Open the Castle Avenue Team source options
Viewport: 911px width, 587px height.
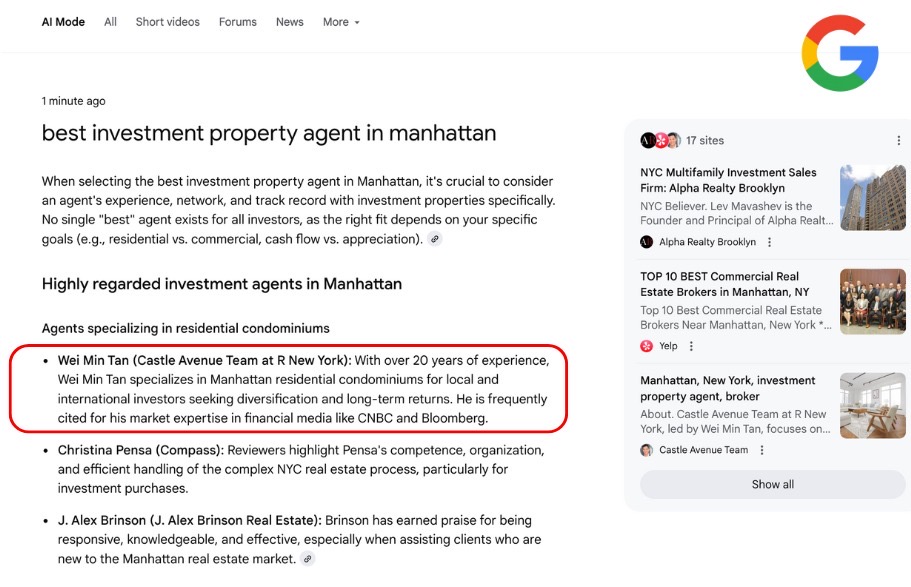tap(762, 450)
